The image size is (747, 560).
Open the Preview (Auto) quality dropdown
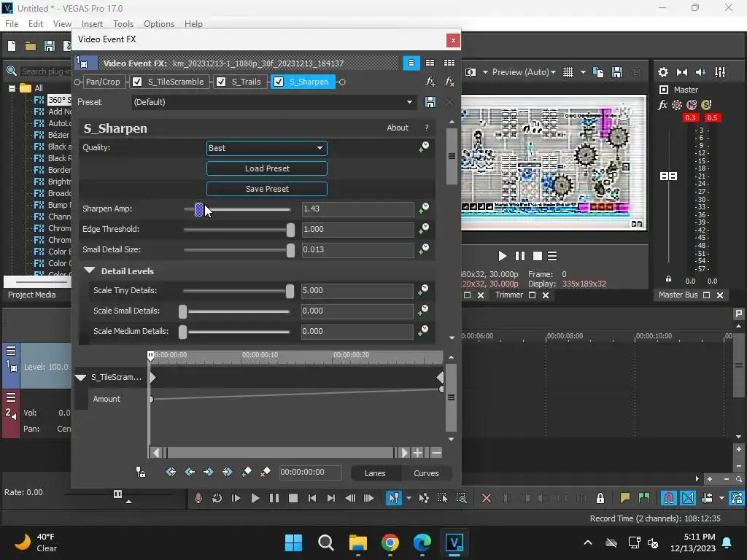pos(524,72)
